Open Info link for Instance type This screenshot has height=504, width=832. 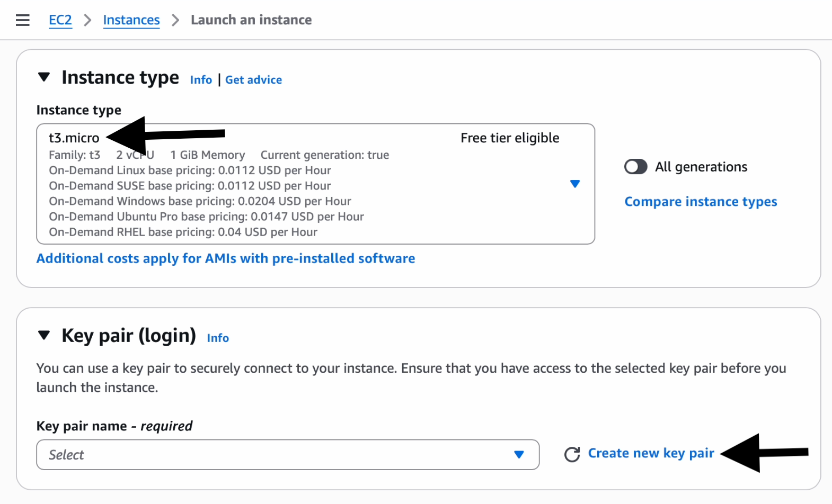(x=201, y=80)
